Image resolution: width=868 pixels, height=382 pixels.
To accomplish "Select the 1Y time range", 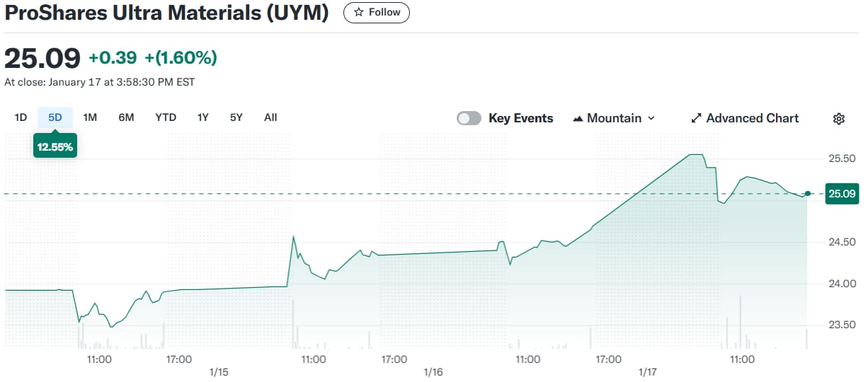I will click(203, 117).
